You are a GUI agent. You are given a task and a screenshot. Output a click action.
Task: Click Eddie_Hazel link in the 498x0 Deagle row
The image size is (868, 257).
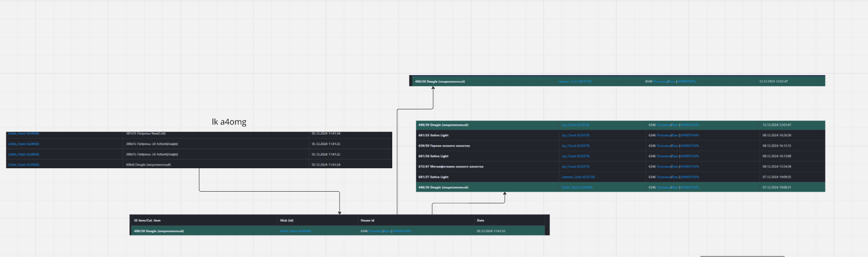tap(23, 165)
